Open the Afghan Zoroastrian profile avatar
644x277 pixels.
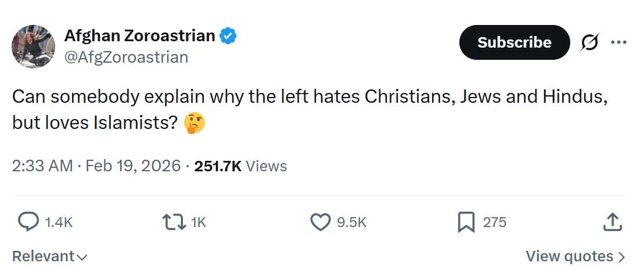[34, 46]
